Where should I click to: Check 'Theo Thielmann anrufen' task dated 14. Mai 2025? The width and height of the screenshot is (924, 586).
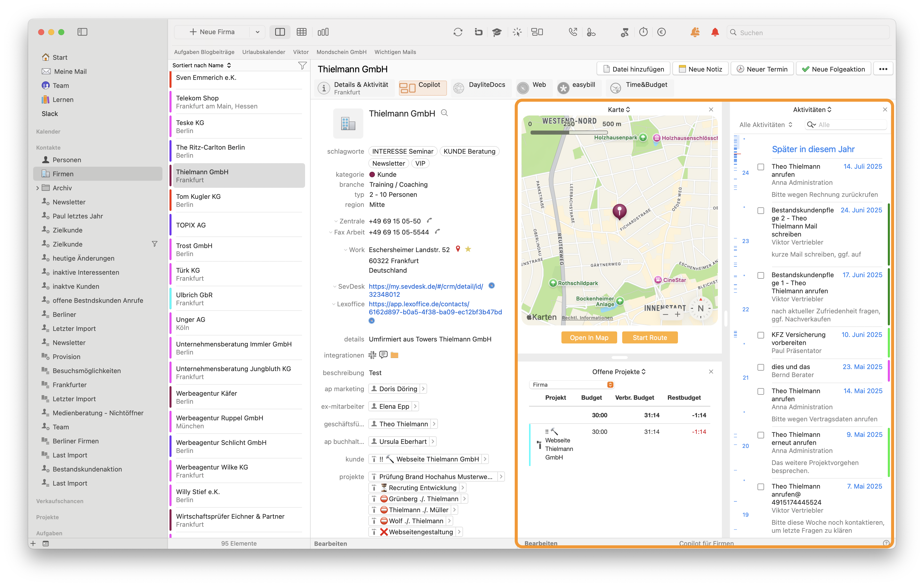[761, 391]
